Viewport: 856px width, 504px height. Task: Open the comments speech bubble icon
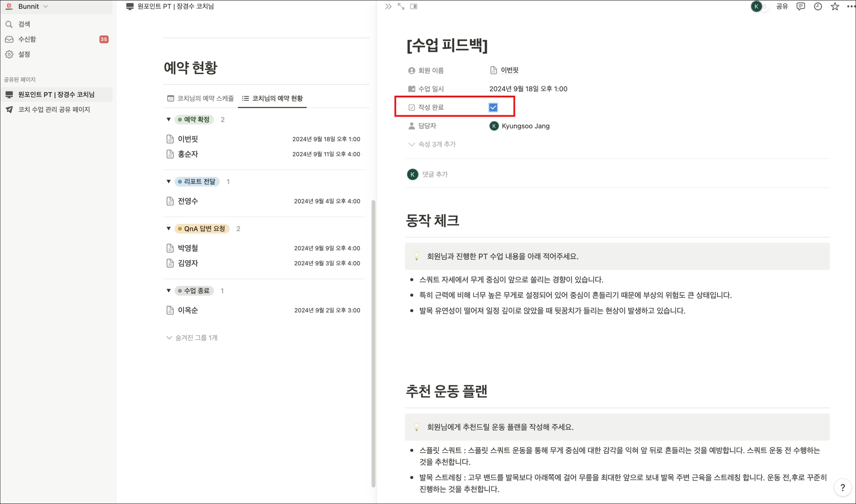(x=800, y=7)
